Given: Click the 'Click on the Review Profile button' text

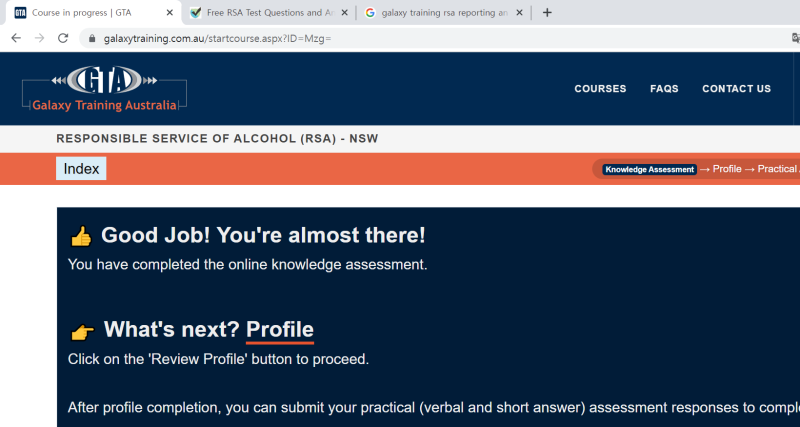Looking at the screenshot, I should (218, 359).
